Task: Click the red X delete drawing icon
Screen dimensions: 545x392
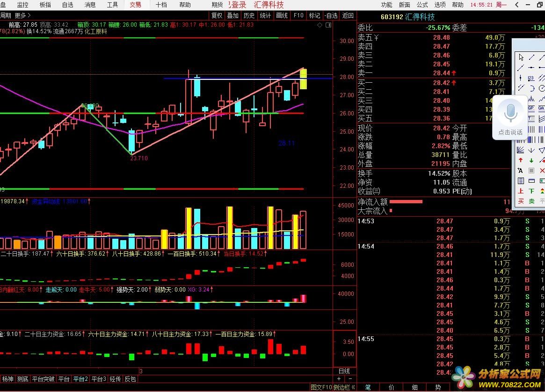Action: (x=542, y=171)
